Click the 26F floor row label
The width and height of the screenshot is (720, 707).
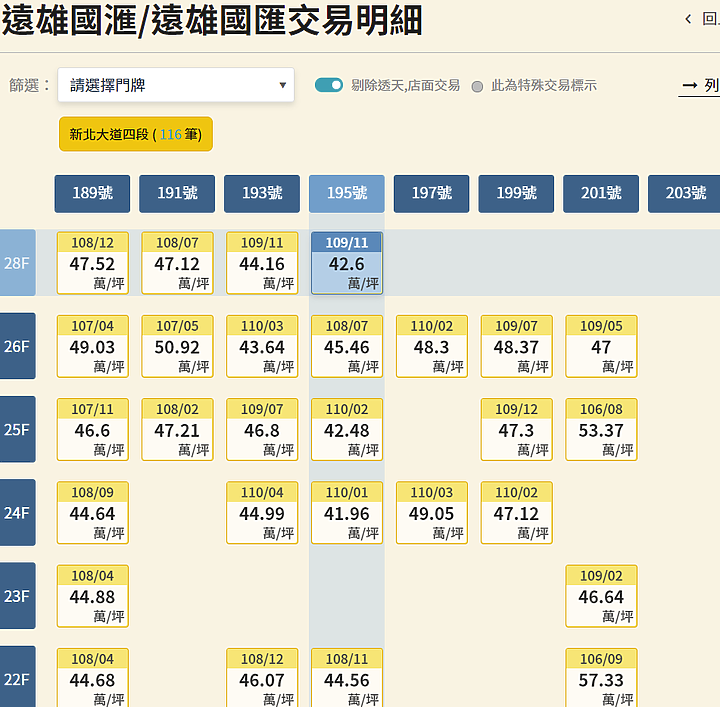[x=17, y=346]
